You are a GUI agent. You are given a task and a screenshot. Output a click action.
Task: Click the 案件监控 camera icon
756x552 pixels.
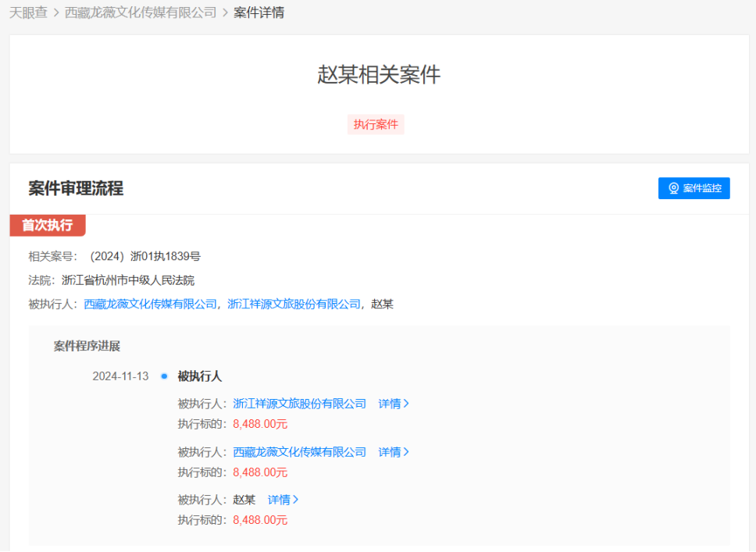click(x=673, y=188)
